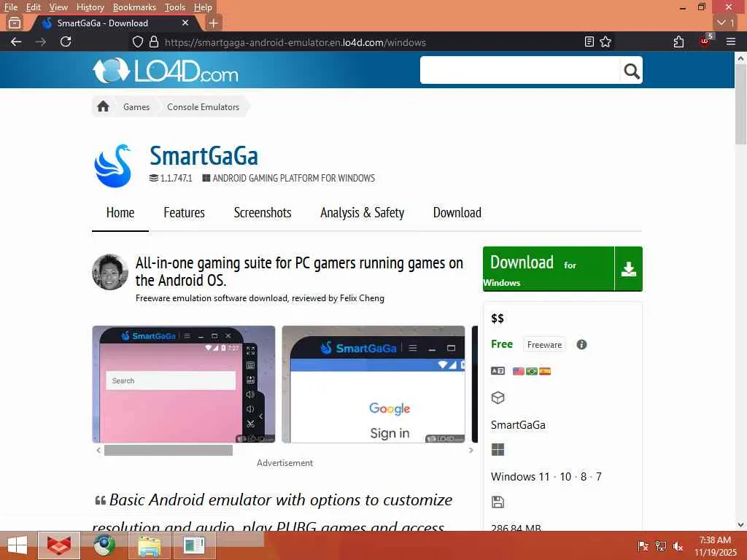Open the Help menu
This screenshot has height=560, width=747.
point(203,7)
